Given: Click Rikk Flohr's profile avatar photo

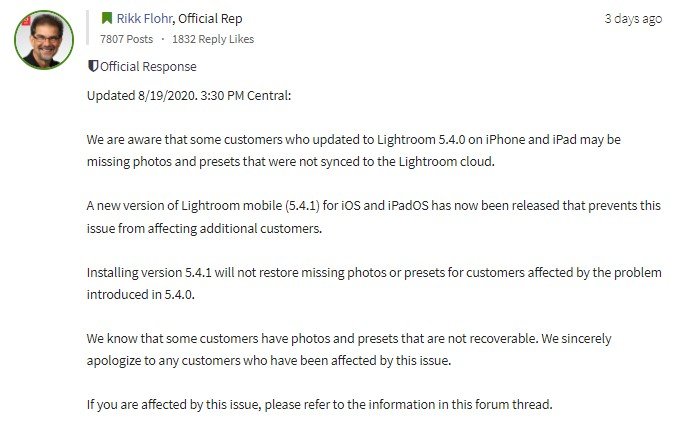Looking at the screenshot, I should (x=44, y=40).
